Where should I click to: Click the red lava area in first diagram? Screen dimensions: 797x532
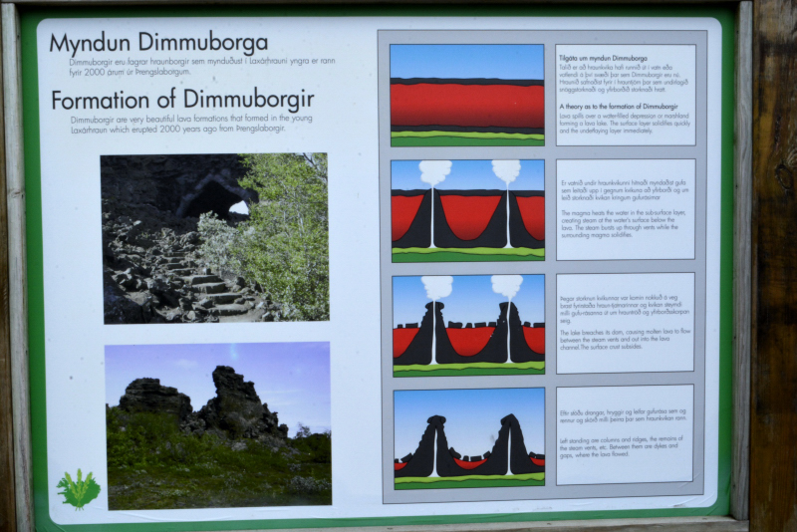[466, 104]
